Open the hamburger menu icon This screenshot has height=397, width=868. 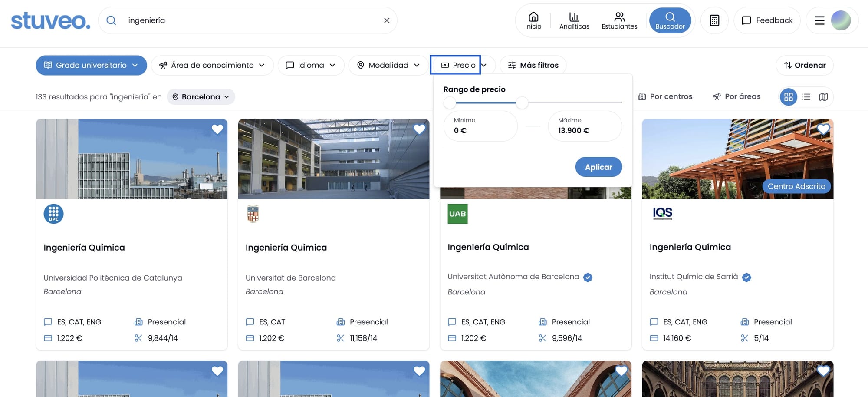coord(819,20)
